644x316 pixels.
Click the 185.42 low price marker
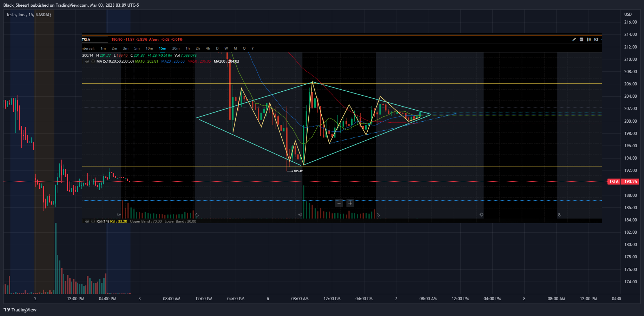298,171
